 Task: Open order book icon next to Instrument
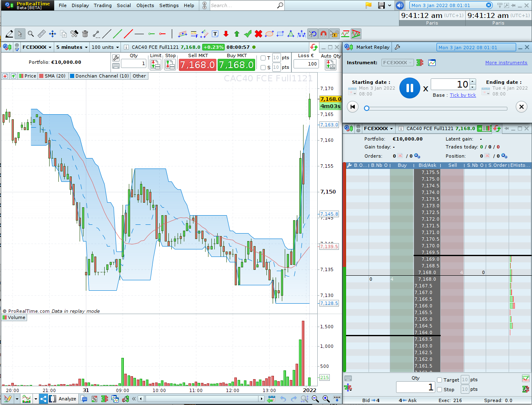pos(420,63)
